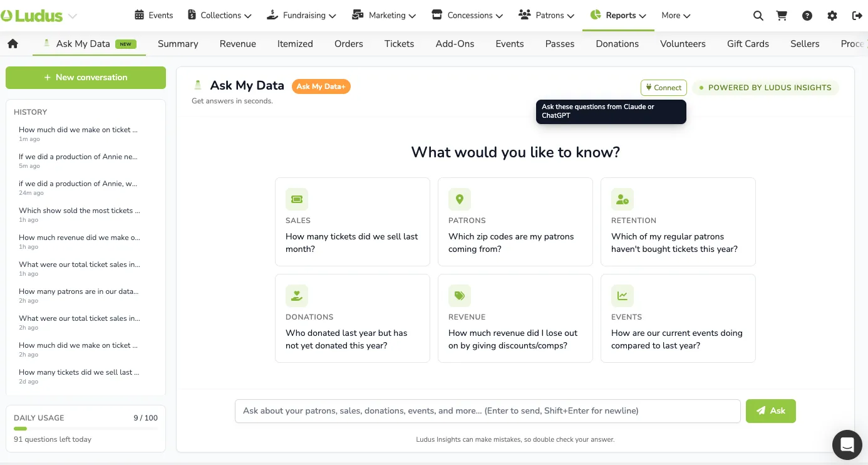Click the log out icon
This screenshot has width=868, height=465.
pos(857,16)
